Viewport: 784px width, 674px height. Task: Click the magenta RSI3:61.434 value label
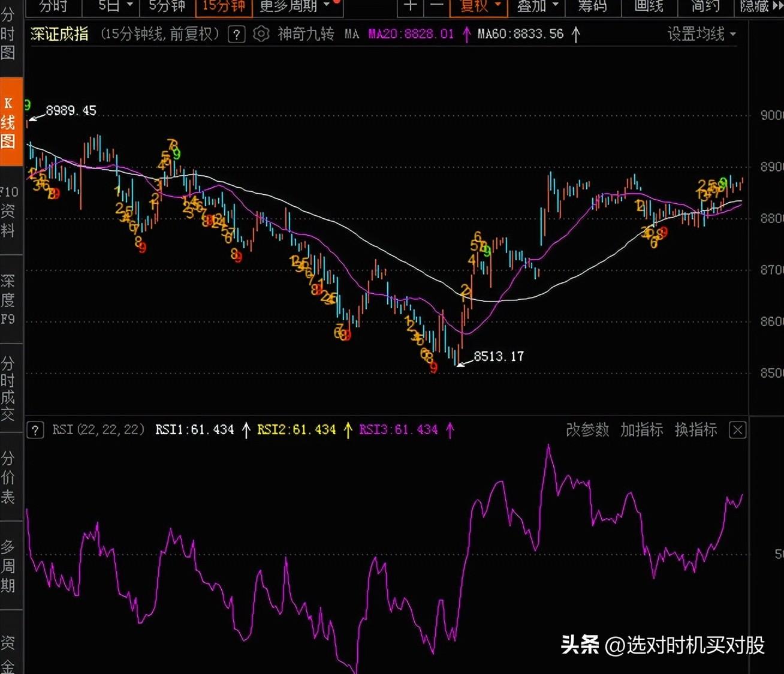pyautogui.click(x=398, y=430)
